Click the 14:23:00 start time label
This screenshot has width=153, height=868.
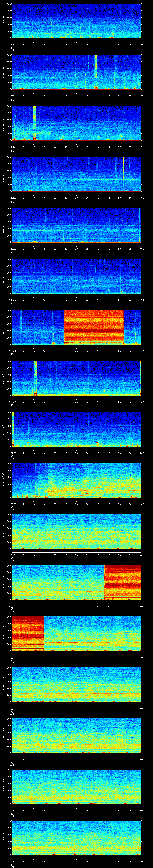click(x=12, y=504)
